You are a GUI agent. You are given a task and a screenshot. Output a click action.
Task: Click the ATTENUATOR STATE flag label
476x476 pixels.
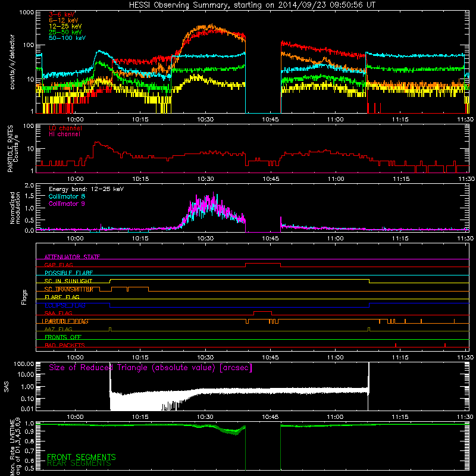72,257
